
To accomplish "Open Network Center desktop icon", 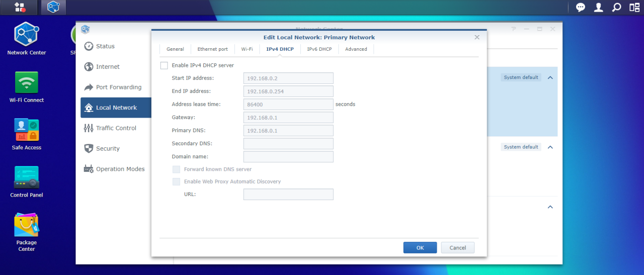I will [26, 38].
